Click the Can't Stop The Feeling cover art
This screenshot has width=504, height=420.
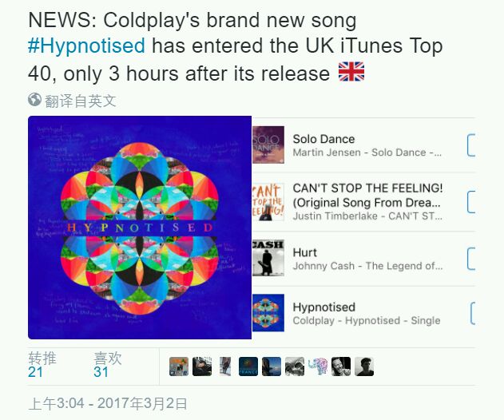(x=268, y=202)
